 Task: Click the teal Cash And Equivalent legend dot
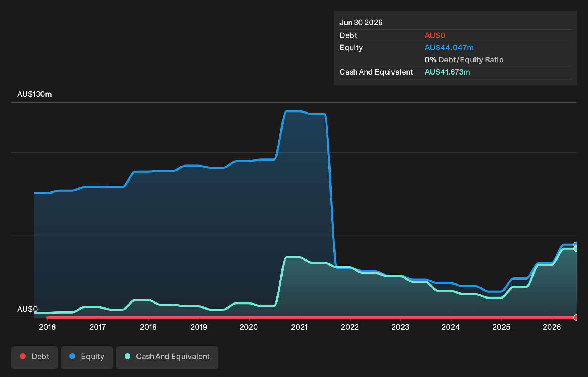pyautogui.click(x=127, y=356)
